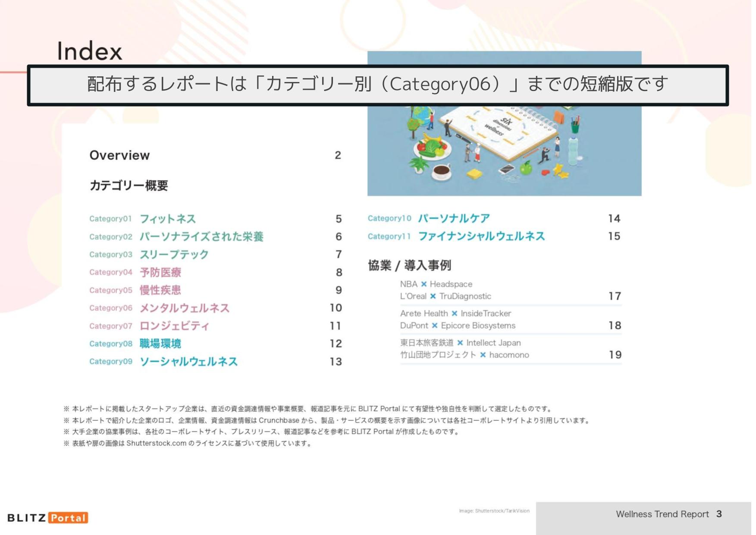
Task: Open Category05 慢性疾患 entry
Action: coord(160,290)
